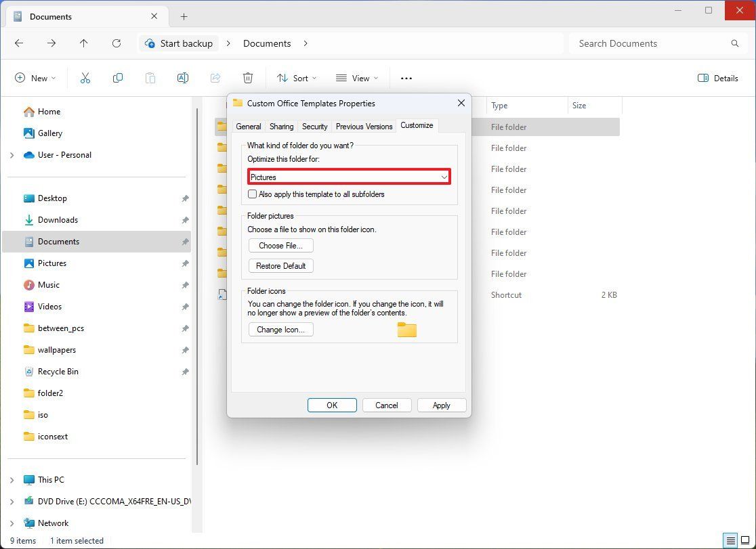
Task: Open the Details pane via toolbar icon
Action: click(x=717, y=78)
